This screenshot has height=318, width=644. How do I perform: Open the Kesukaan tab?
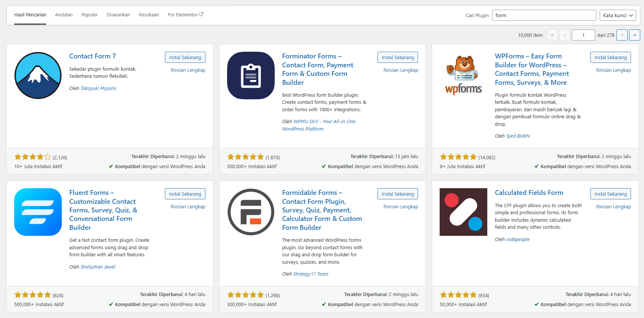coord(149,15)
